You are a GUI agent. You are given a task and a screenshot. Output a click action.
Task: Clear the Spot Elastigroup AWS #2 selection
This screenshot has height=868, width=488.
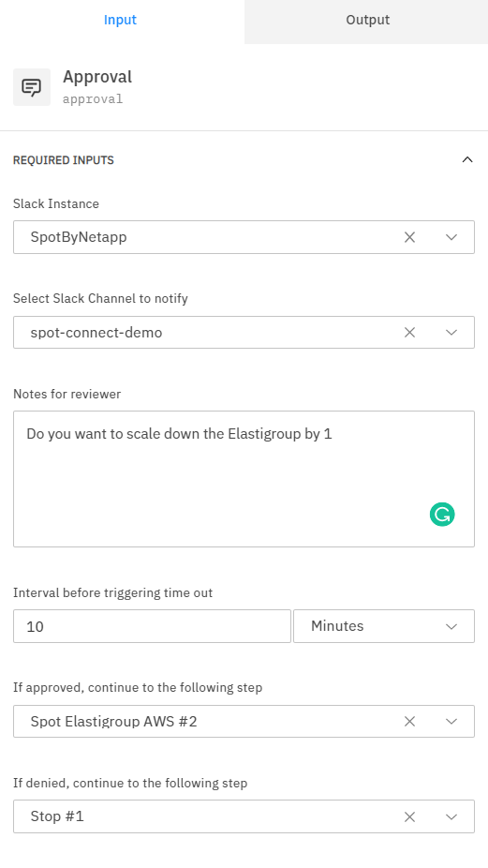tap(409, 722)
